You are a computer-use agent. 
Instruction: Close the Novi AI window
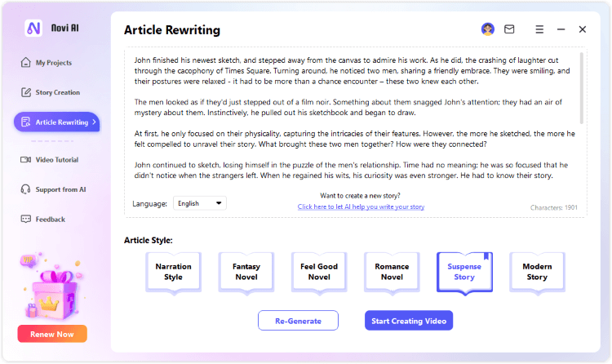(x=583, y=29)
